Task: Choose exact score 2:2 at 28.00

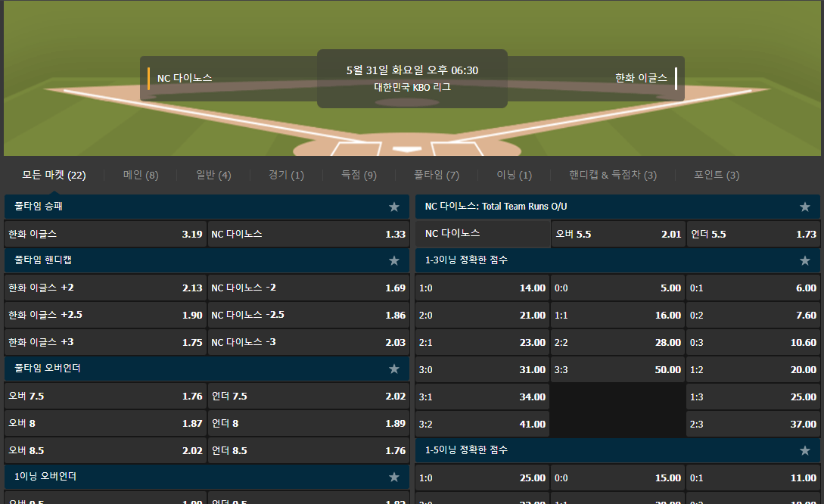Action: 618,342
